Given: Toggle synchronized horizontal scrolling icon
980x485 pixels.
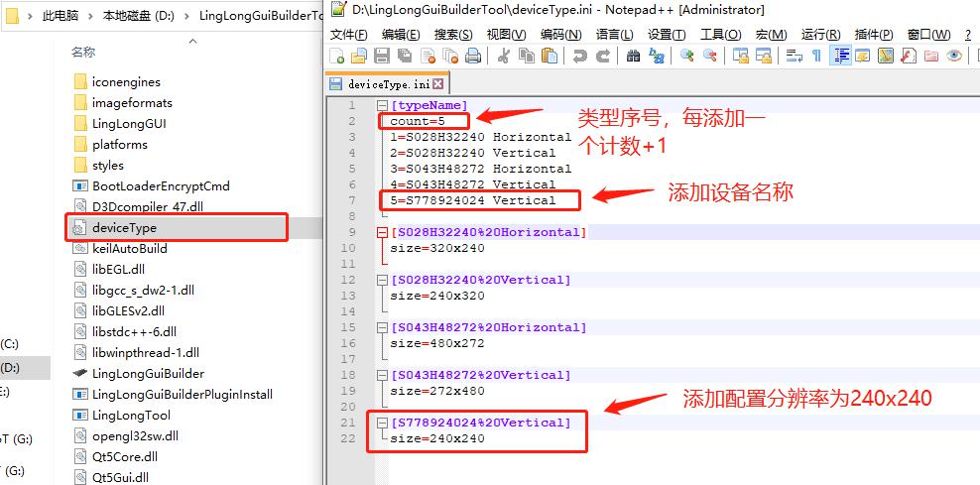Looking at the screenshot, I should 763,57.
